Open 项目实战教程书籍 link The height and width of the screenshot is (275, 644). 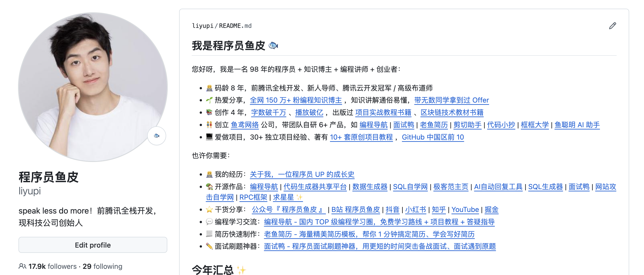tap(383, 113)
